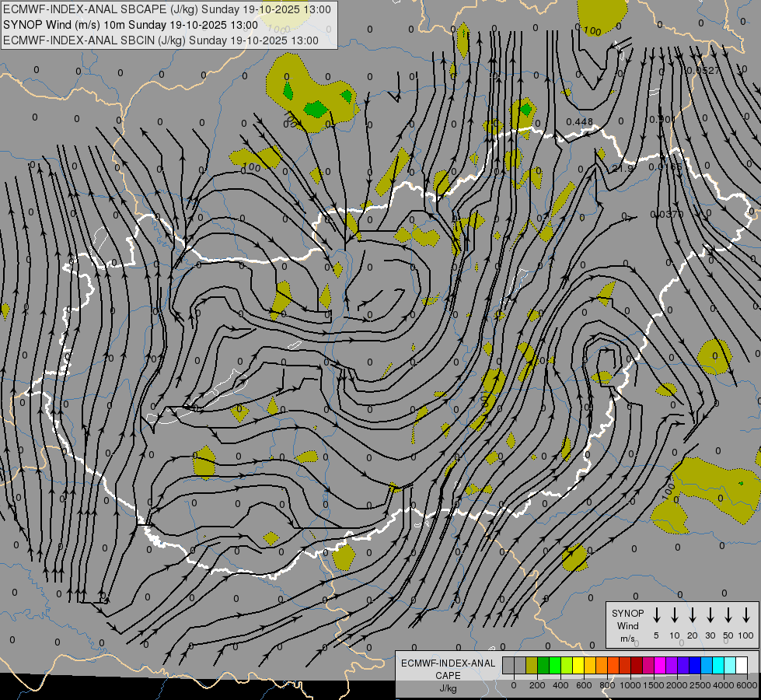The image size is (761, 700).
Task: Select the 20 m/s wind arrow symbol
Action: click(x=693, y=615)
